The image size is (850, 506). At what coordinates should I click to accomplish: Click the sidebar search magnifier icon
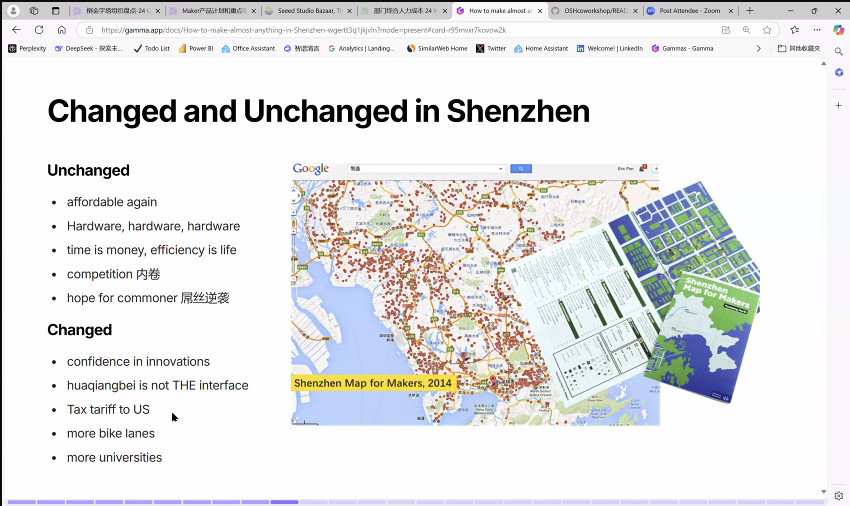pos(838,51)
